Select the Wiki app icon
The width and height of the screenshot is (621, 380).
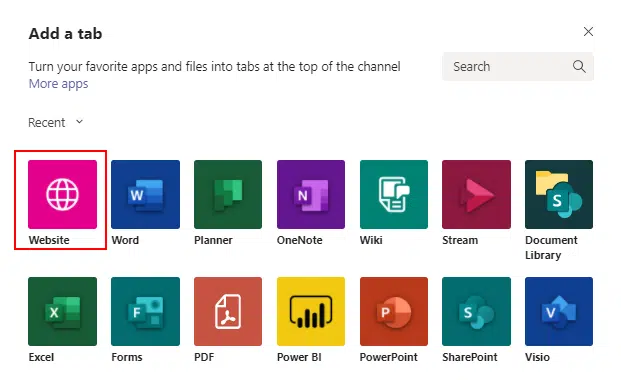pyautogui.click(x=394, y=194)
